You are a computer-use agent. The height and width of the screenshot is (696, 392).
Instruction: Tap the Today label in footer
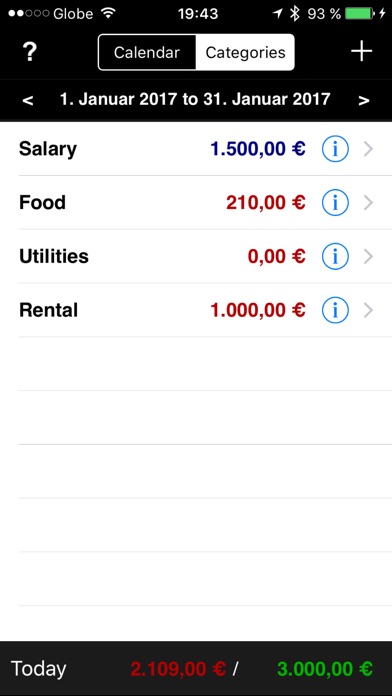pos(39,669)
